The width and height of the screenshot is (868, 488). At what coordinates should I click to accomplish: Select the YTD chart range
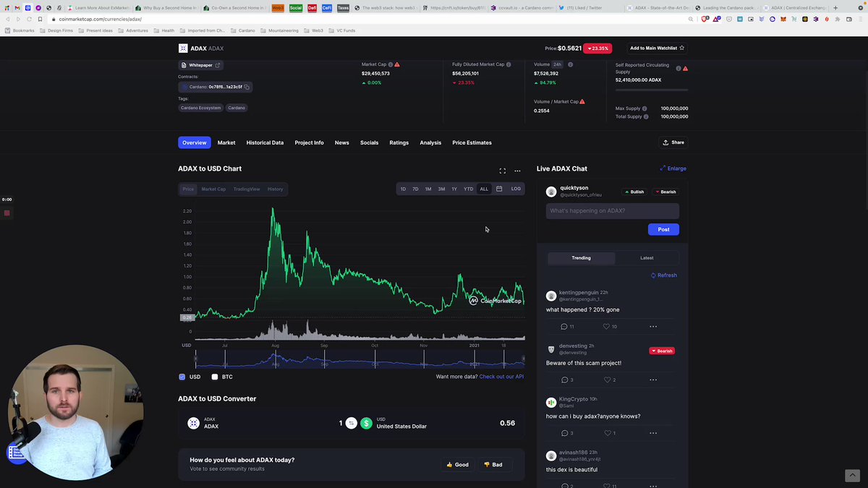tap(469, 189)
